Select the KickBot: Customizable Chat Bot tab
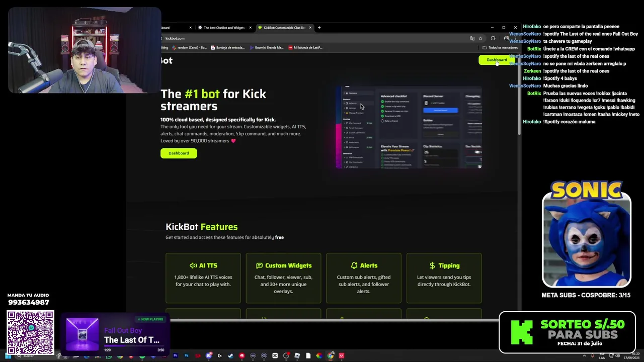The height and width of the screenshot is (362, 644). point(284,28)
